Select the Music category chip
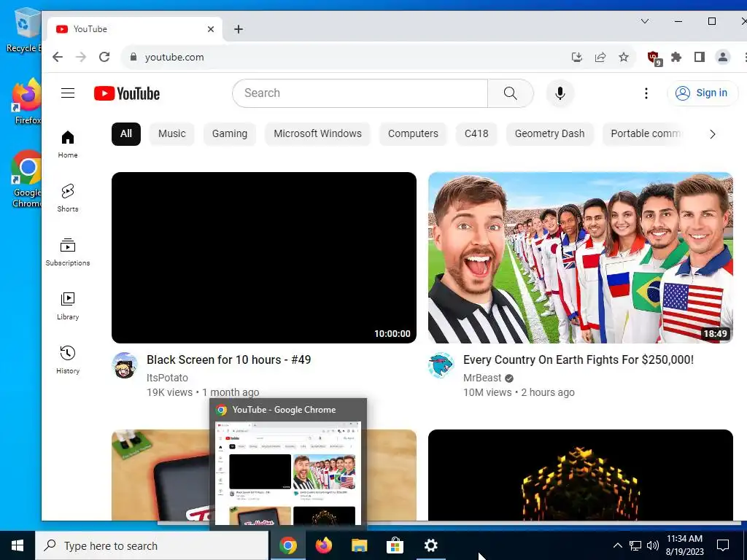Screen dimensions: 747x560 171,134
